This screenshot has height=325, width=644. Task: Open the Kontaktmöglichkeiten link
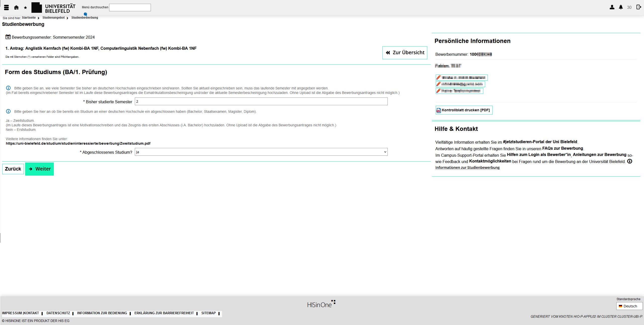[490, 161]
